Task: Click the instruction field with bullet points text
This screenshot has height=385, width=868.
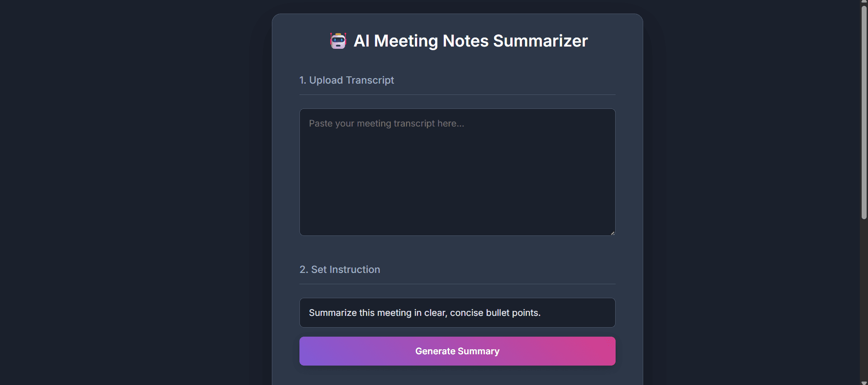Action: pos(457,312)
